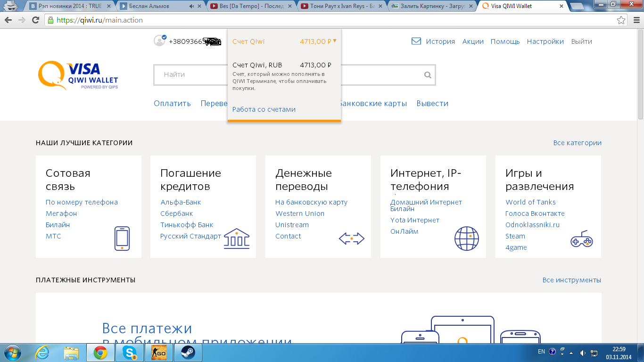Click the globe internet icon
644x362 pixels.
point(467,239)
